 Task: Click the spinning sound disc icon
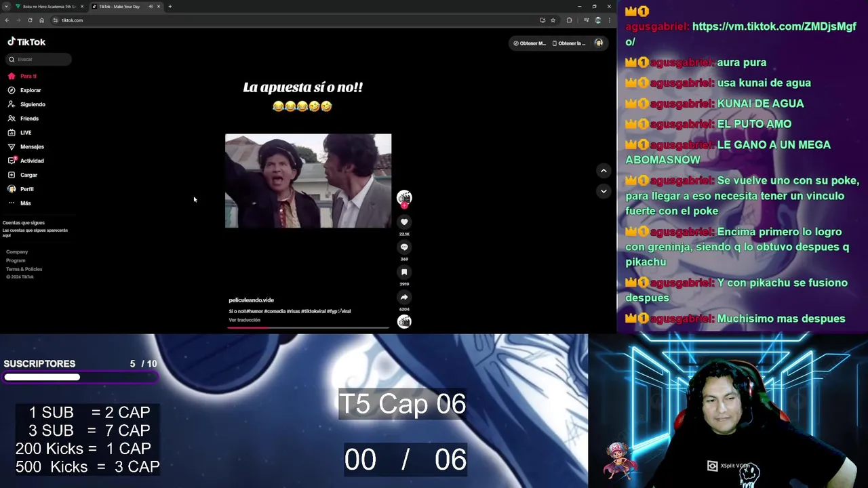tap(404, 321)
